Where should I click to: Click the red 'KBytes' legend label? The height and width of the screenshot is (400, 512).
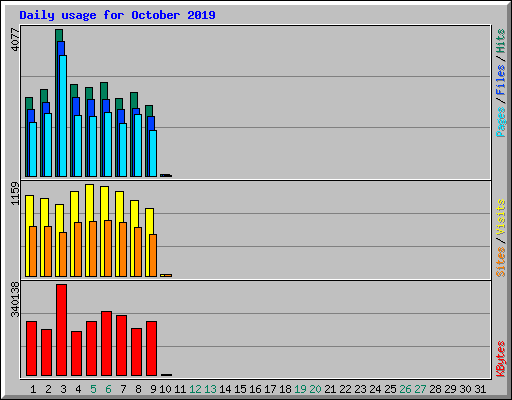click(x=501, y=359)
